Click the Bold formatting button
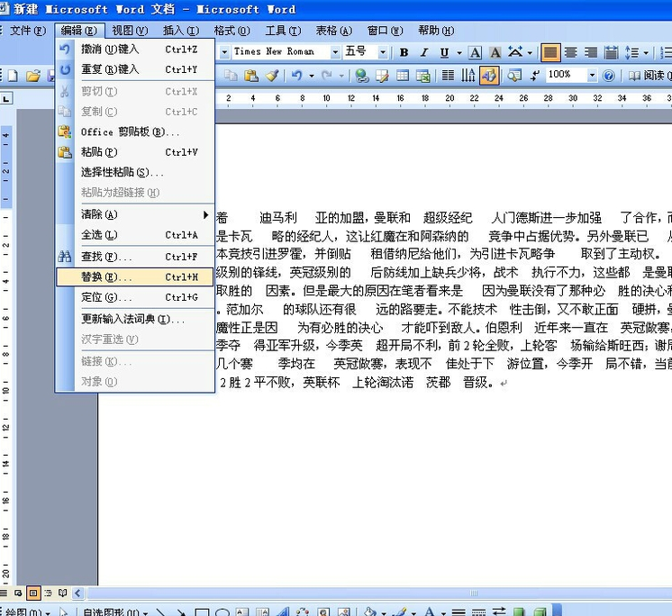The image size is (672, 616). tap(404, 52)
